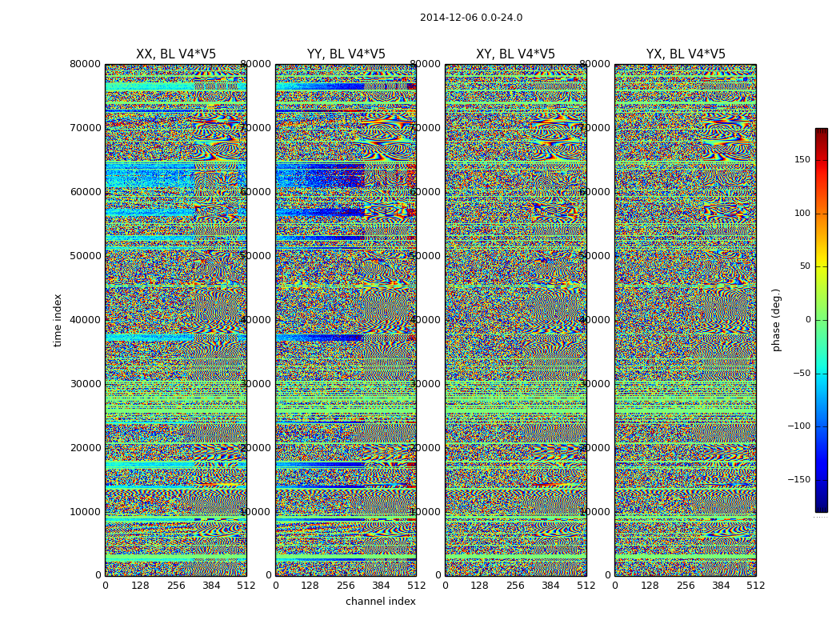Viewport: 840px width, 640px height.
Task: Click the 'channel index' x-axis label
Action: click(x=380, y=602)
